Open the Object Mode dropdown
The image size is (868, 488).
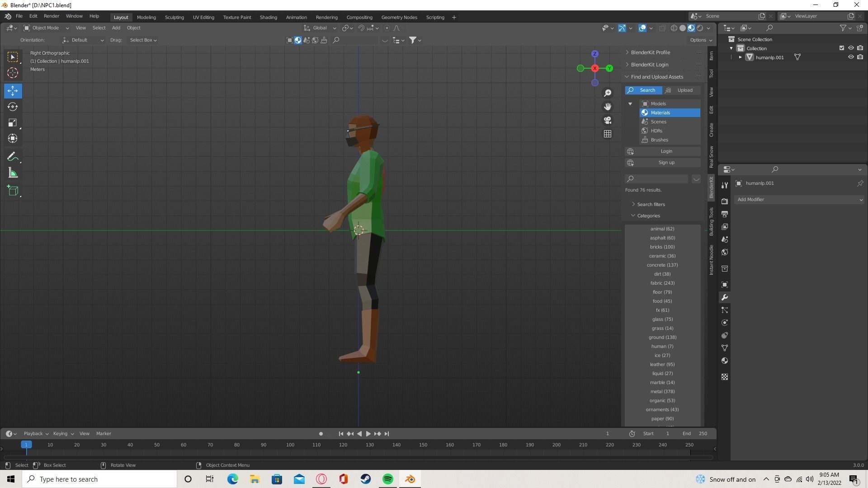pyautogui.click(x=46, y=28)
